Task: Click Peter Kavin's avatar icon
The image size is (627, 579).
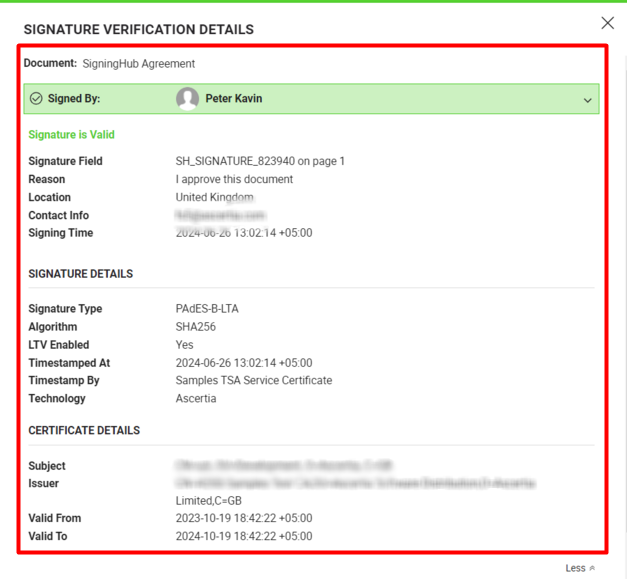Action: tap(187, 98)
